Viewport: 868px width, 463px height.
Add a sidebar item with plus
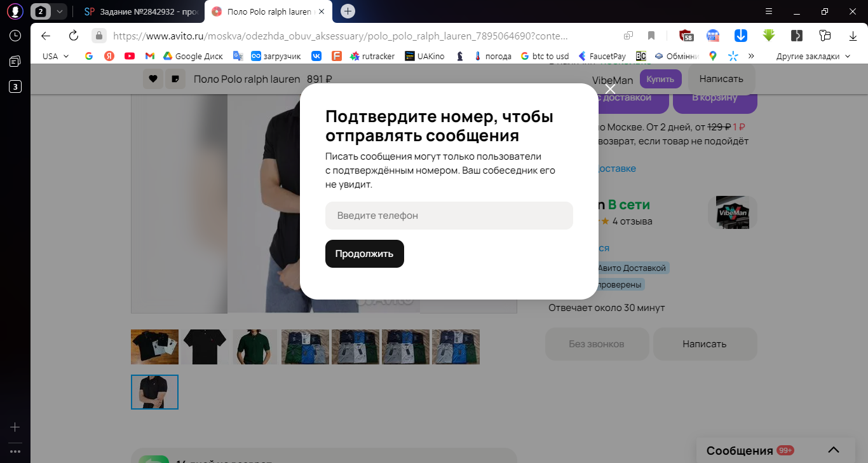[x=15, y=427]
